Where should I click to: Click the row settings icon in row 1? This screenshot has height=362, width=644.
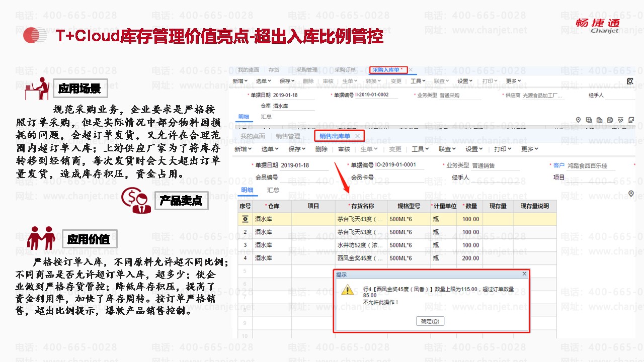pos(245,219)
